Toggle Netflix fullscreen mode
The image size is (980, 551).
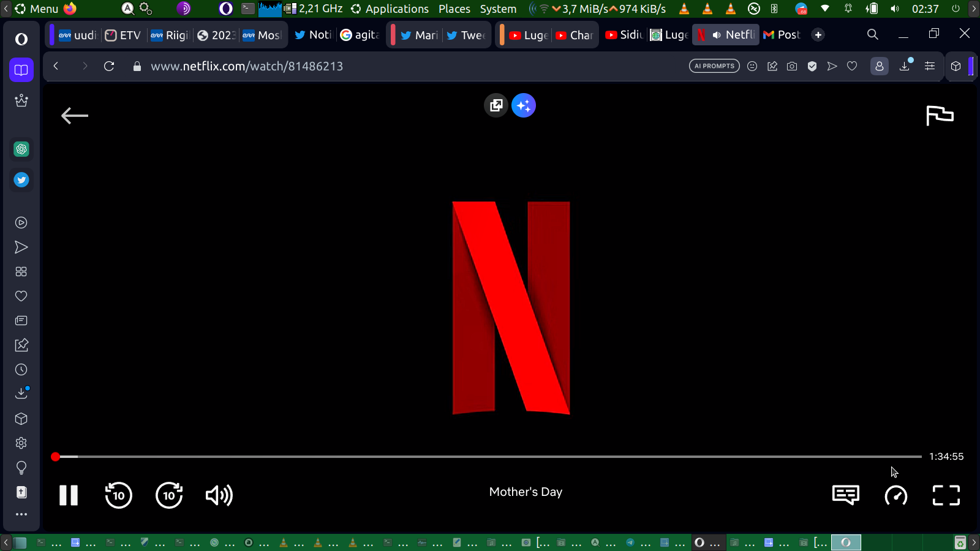(946, 495)
